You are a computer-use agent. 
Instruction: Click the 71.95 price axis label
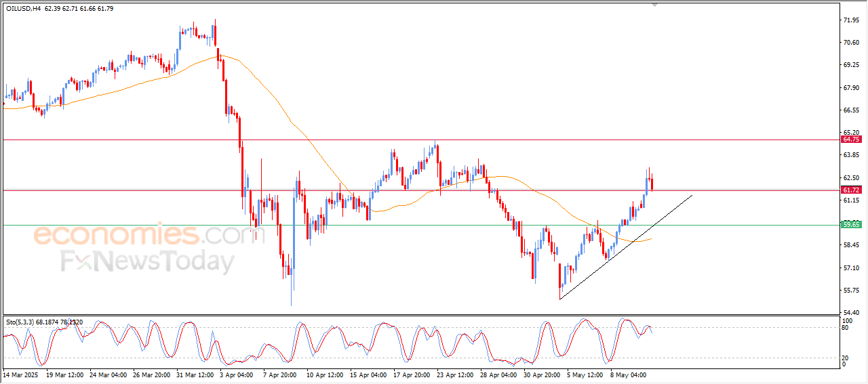pos(850,20)
